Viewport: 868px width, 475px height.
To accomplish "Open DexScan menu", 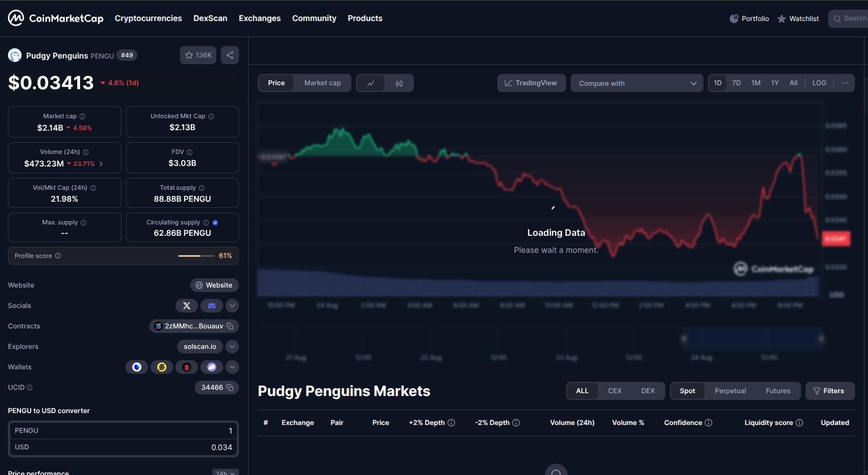I will point(210,18).
